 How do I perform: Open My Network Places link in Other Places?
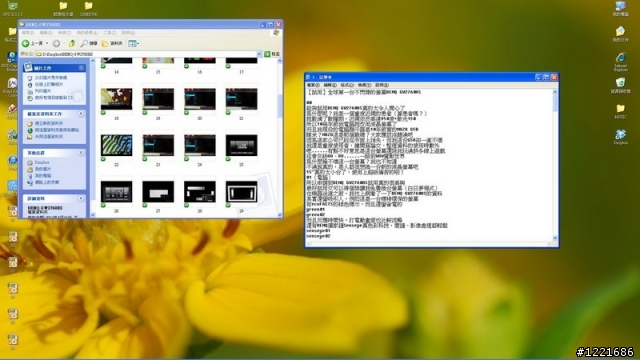[43, 182]
